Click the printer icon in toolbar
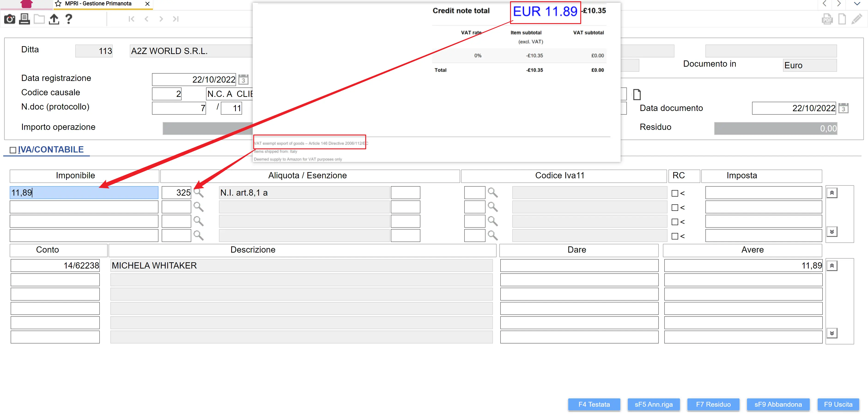The height and width of the screenshot is (415, 868). pyautogui.click(x=24, y=19)
